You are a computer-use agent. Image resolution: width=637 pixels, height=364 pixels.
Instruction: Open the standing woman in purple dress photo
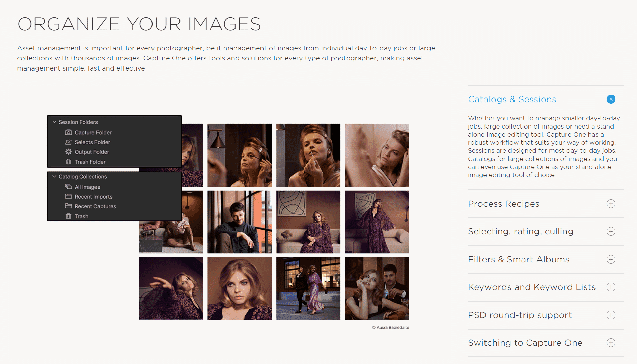377,222
